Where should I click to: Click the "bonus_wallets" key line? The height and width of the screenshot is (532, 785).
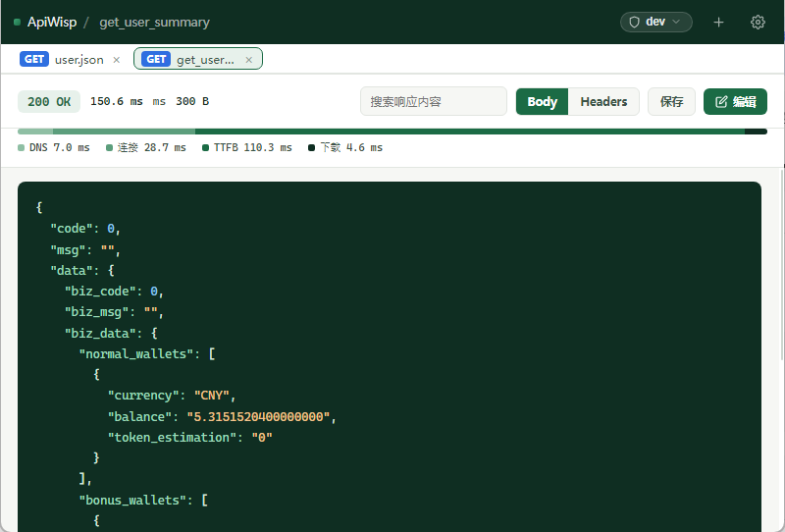(143, 500)
